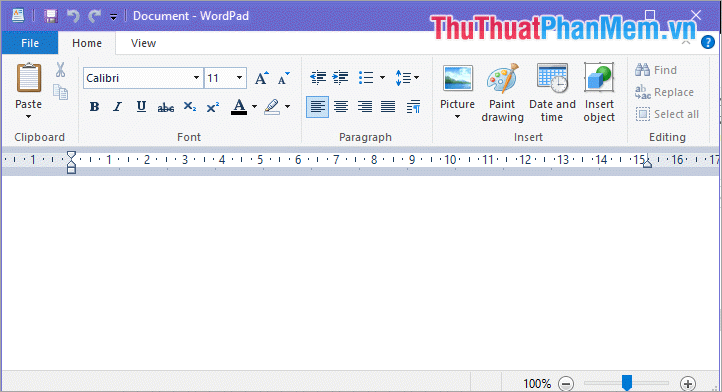Click the Grow font icon
The height and width of the screenshot is (392, 722).
pos(262,78)
